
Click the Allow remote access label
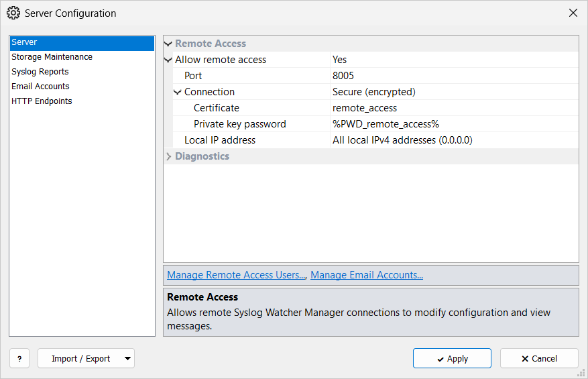(221, 60)
